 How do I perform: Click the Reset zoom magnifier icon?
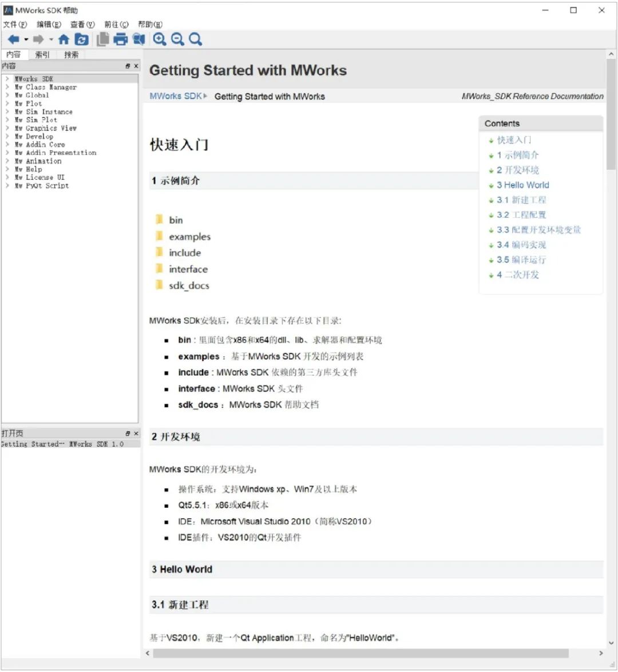pyautogui.click(x=196, y=39)
